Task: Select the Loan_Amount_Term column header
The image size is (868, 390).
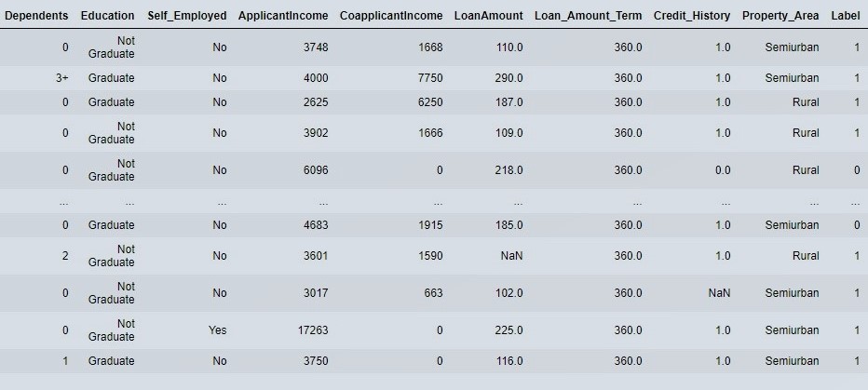Action: (x=588, y=16)
